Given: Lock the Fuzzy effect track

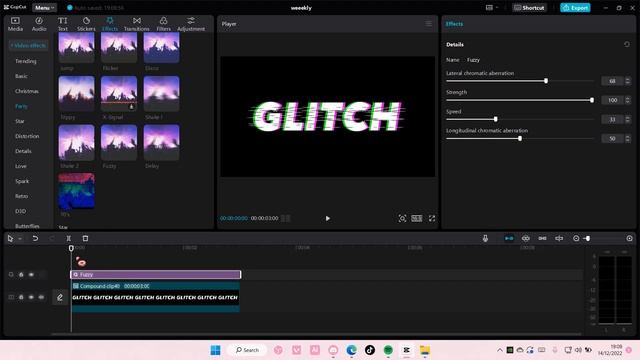Looking at the screenshot, I should point(21,275).
